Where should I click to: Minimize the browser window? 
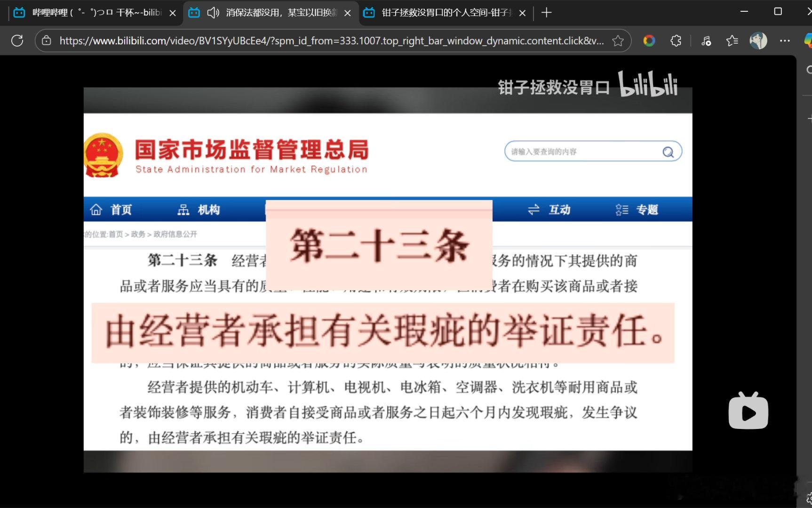(x=744, y=12)
